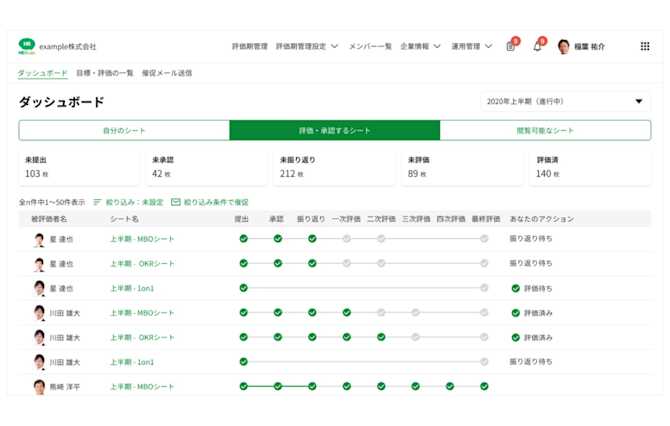Click the シート名 column header
The width and height of the screenshot is (670, 426).
click(x=124, y=219)
